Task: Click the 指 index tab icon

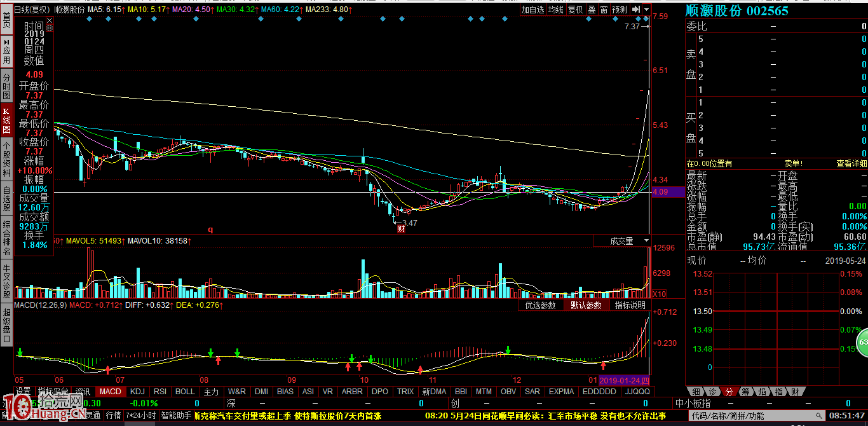Action: point(778,391)
